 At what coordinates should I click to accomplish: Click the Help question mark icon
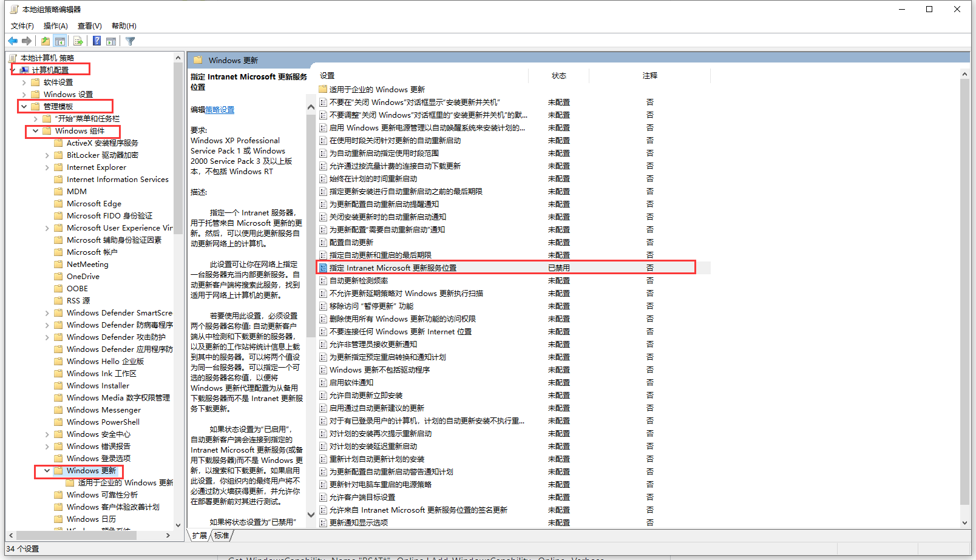[97, 41]
